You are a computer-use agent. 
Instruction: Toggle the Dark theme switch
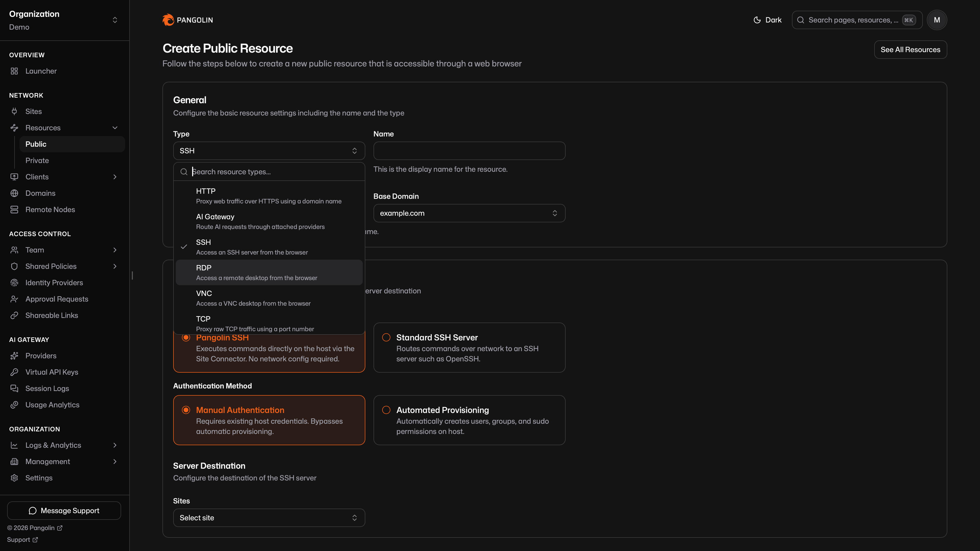coord(767,20)
